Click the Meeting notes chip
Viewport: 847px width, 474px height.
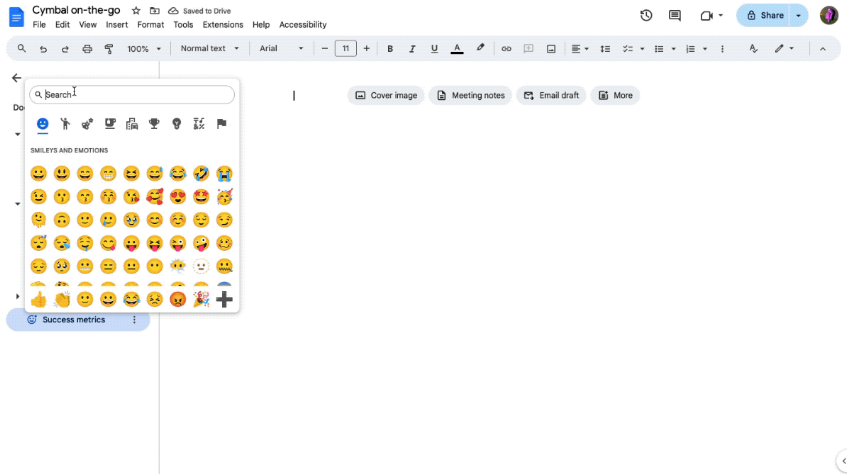click(x=470, y=95)
